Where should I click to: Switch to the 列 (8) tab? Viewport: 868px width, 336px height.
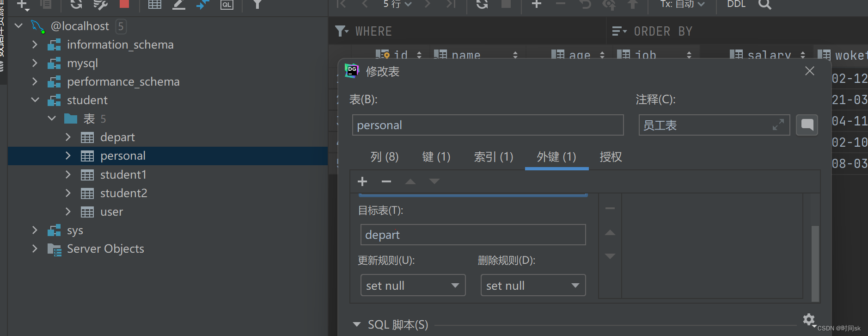pos(385,157)
